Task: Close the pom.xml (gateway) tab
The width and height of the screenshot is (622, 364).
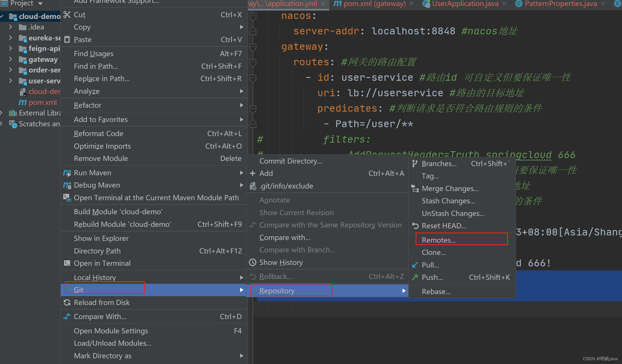Action: (x=412, y=3)
